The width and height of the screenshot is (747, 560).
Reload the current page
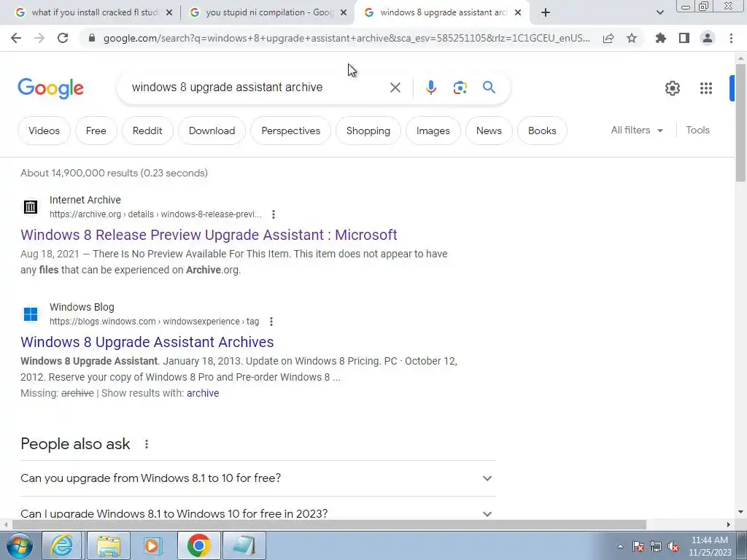pyautogui.click(x=63, y=38)
